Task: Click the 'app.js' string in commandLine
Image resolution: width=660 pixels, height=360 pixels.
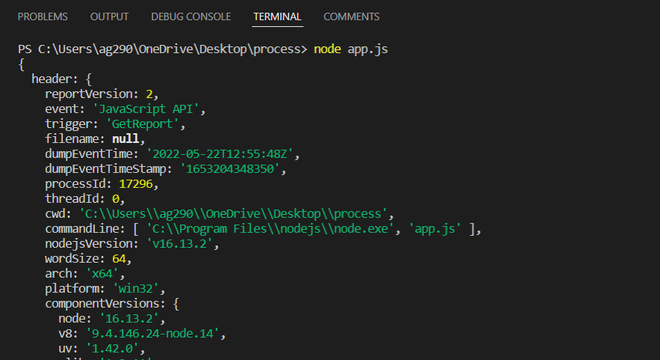Action: [x=435, y=229]
